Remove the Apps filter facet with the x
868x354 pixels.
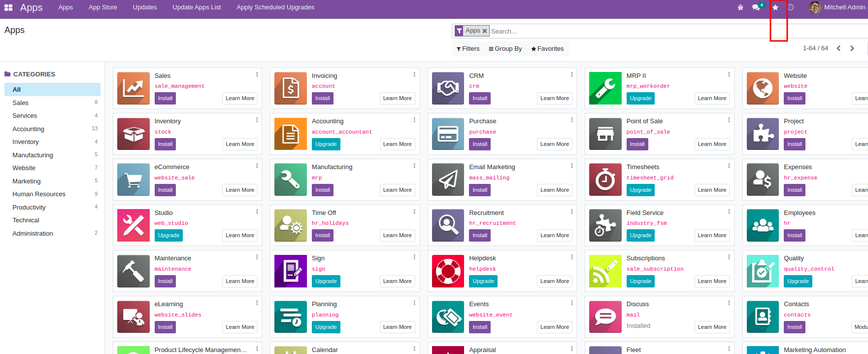click(485, 31)
